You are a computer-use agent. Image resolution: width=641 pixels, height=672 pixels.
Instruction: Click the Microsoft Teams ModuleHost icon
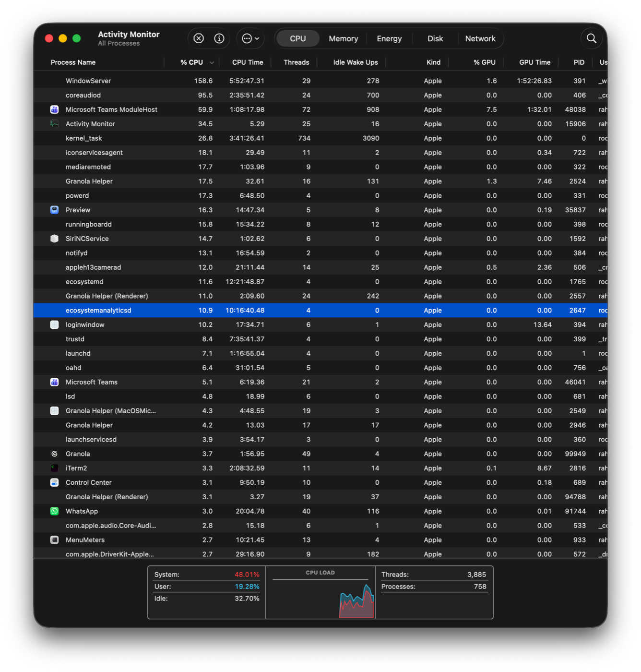coord(54,109)
